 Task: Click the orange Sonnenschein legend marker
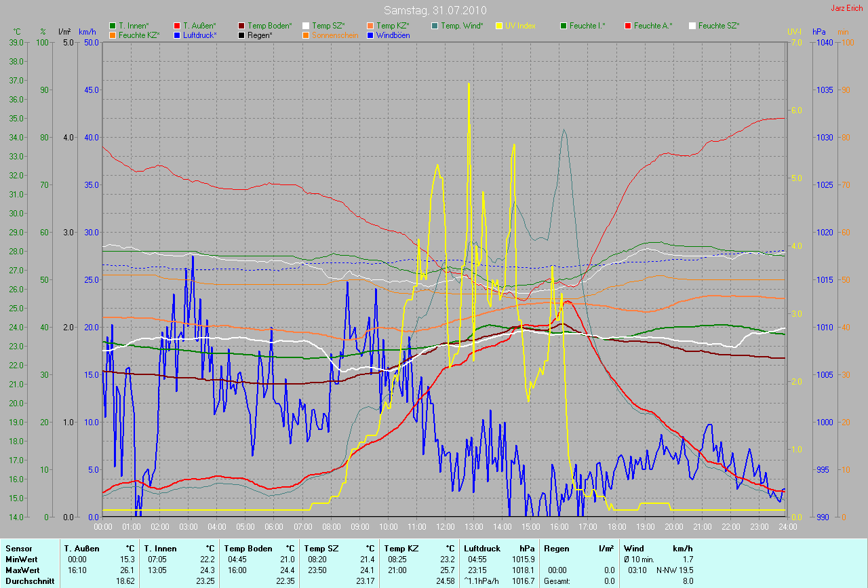[306, 35]
